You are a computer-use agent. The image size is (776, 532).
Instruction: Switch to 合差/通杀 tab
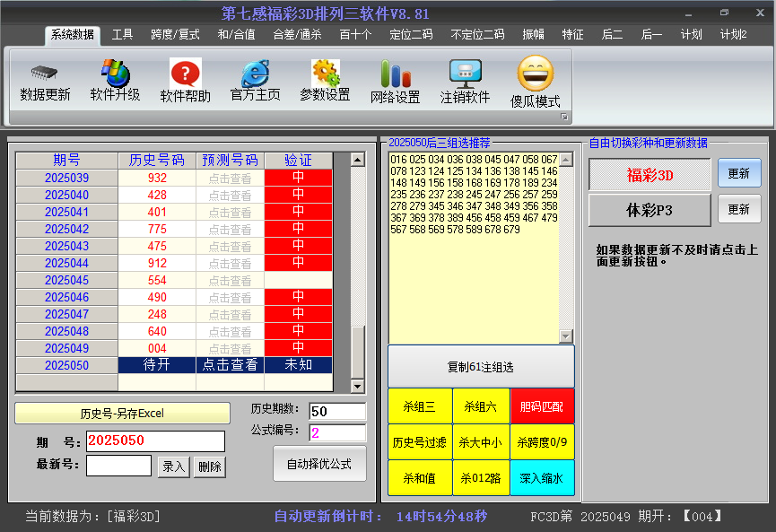point(298,35)
